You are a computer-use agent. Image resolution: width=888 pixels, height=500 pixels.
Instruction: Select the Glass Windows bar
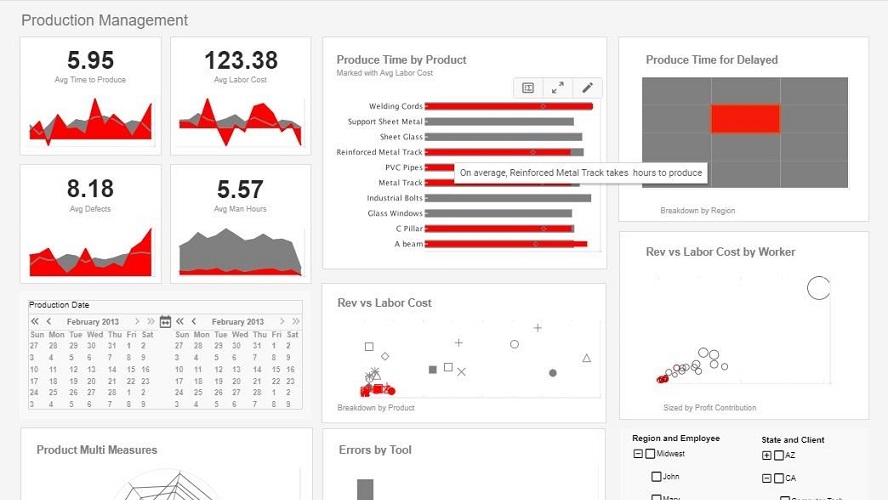click(x=498, y=213)
